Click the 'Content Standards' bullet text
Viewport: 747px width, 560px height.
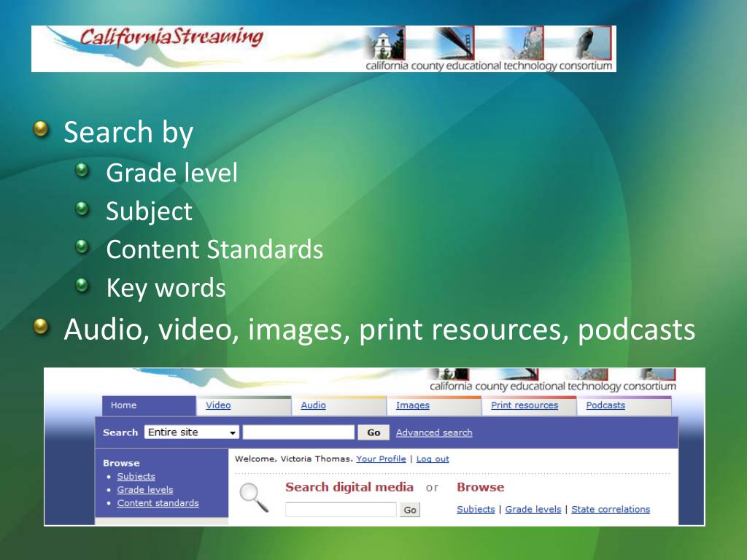coord(214,249)
